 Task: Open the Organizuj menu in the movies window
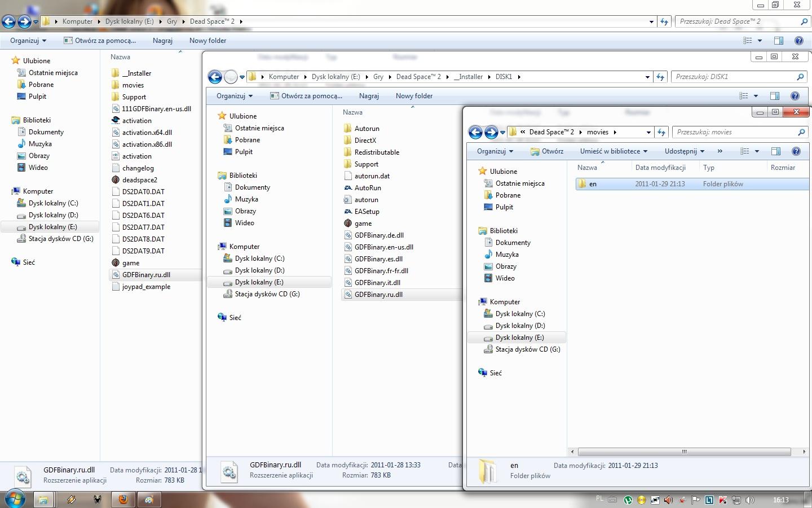(x=495, y=151)
